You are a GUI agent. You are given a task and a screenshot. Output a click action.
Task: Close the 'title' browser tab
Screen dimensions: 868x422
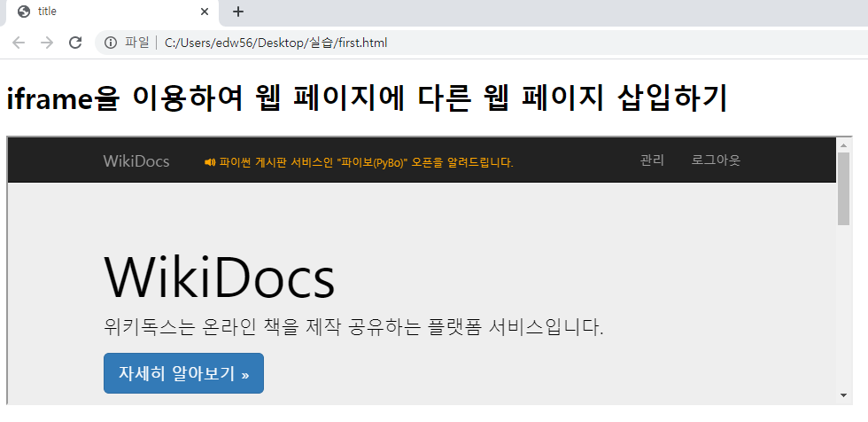205,11
